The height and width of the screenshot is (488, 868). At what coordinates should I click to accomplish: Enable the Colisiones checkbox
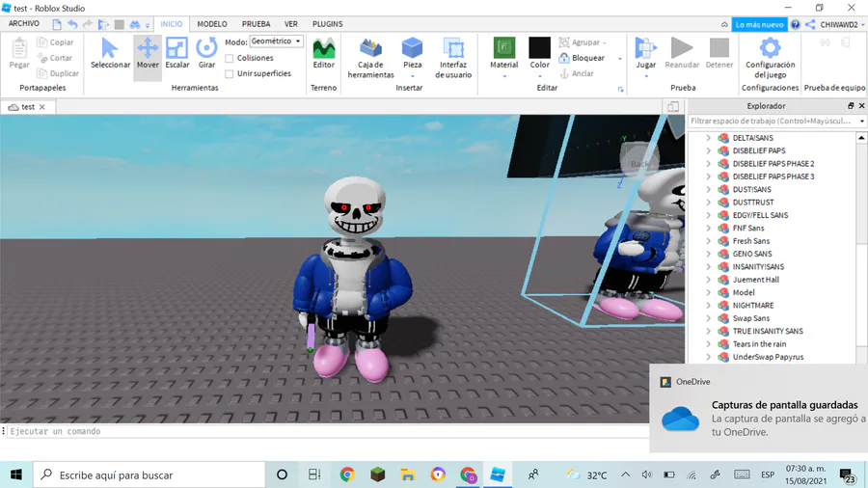pos(230,58)
